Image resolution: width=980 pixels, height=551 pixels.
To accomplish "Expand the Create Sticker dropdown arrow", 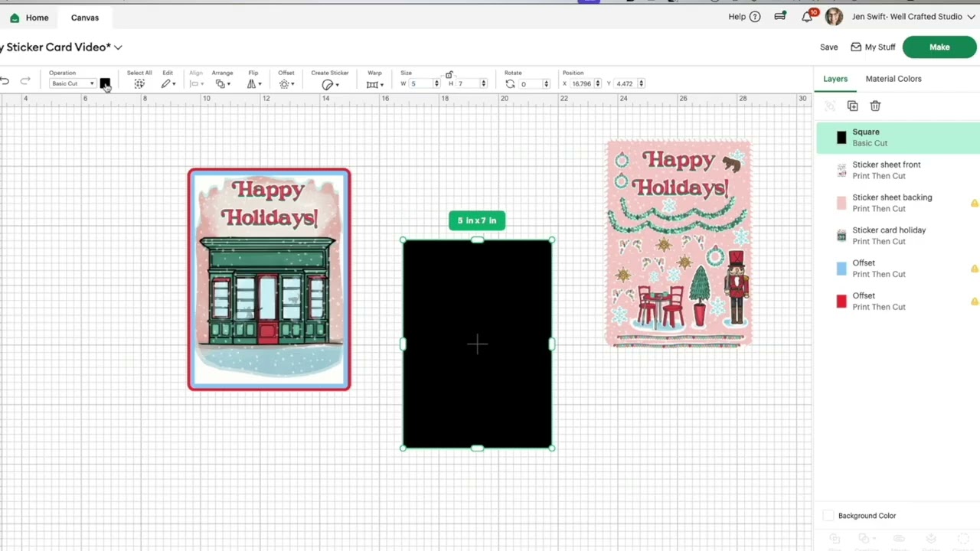I will point(337,84).
